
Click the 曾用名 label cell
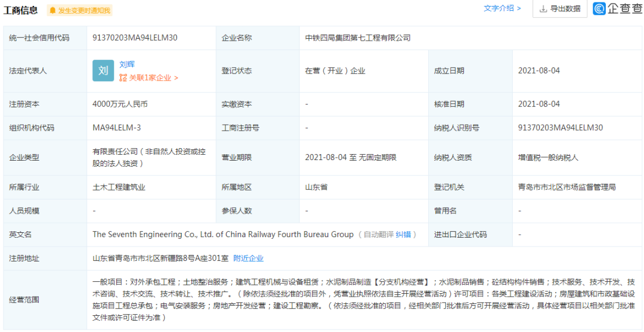[x=470, y=211]
